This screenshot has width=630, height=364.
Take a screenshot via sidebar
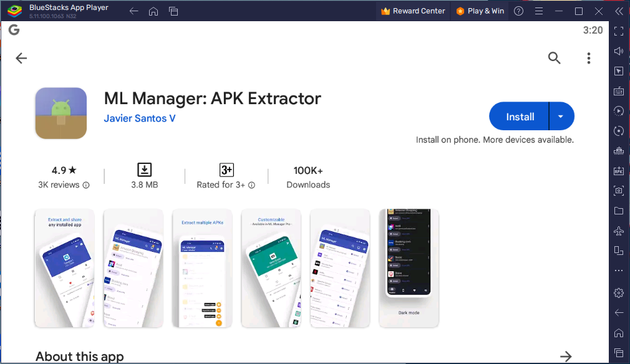click(x=619, y=191)
